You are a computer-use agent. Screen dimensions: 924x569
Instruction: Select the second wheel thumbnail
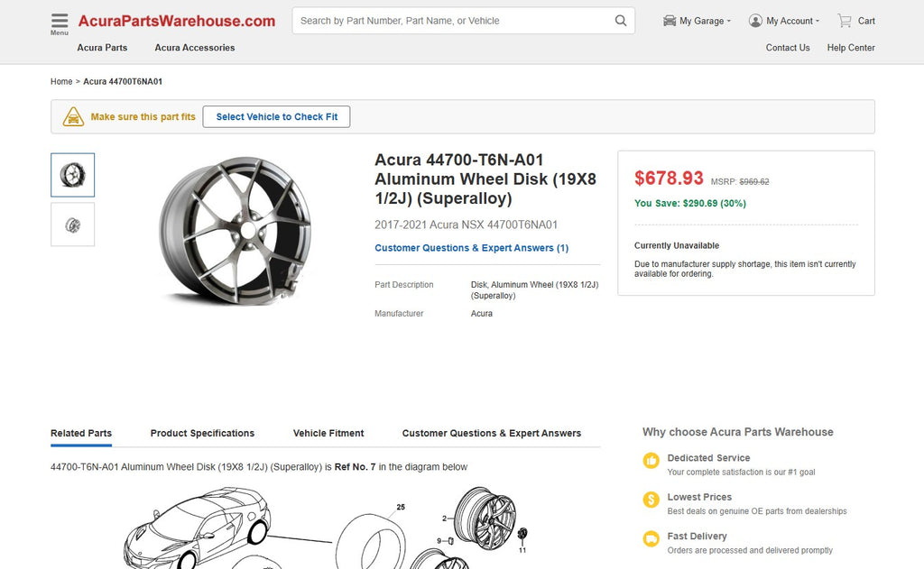click(72, 225)
